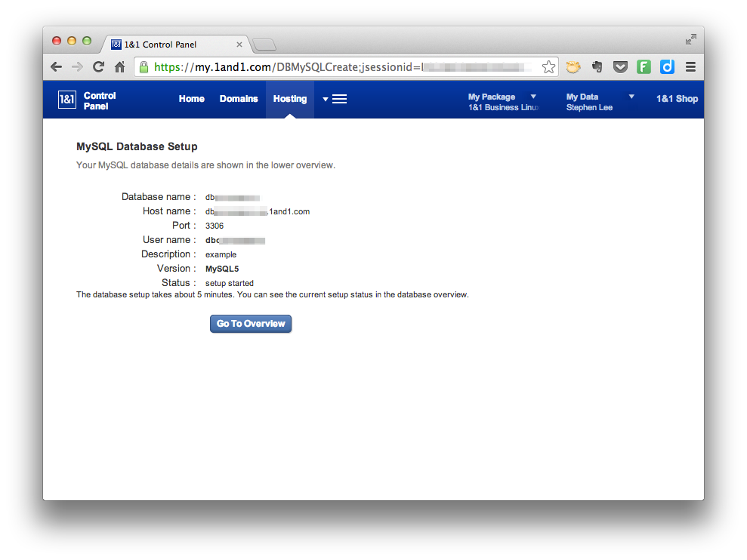
Task: Click the Pocket extension icon
Action: coord(620,67)
